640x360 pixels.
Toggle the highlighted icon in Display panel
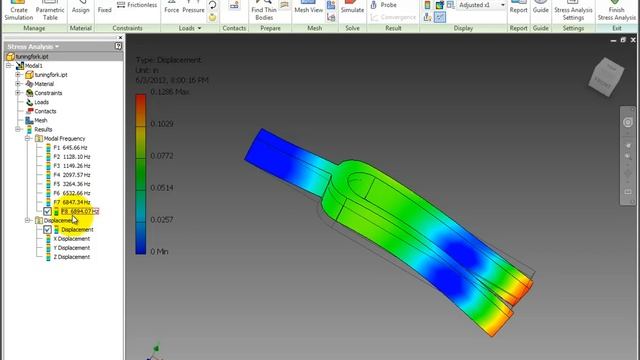point(440,17)
